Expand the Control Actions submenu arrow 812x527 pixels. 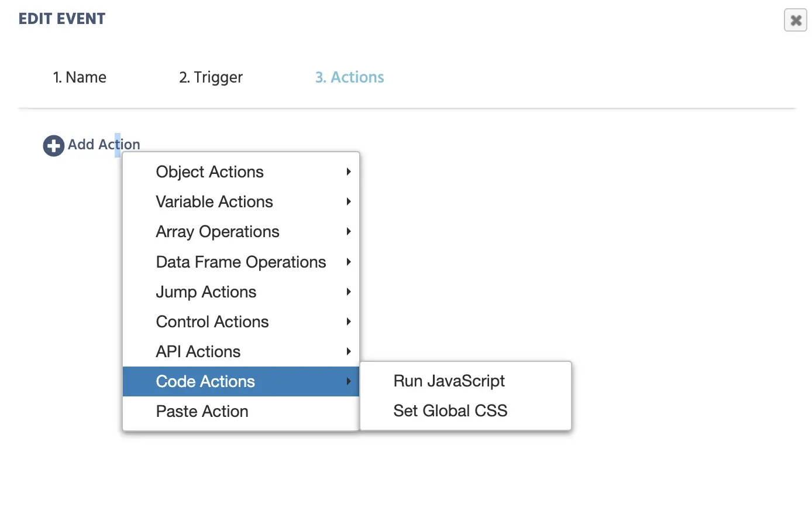[x=349, y=321]
